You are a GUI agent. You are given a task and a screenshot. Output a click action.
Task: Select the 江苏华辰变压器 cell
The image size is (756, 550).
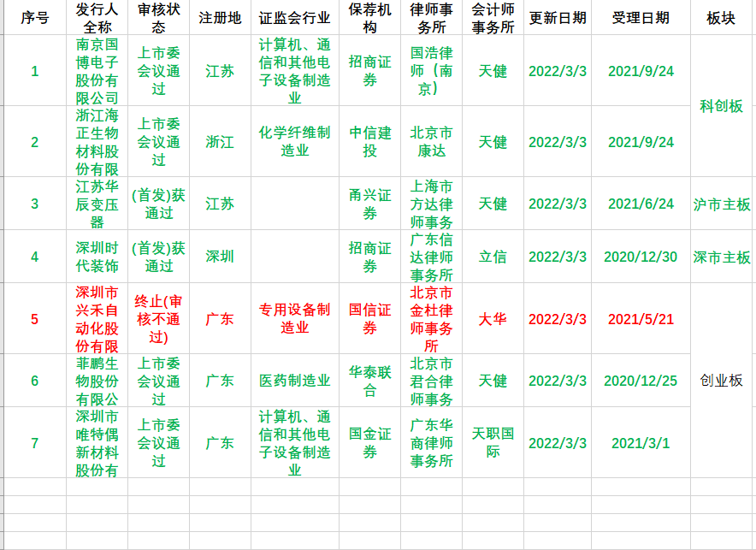[97, 204]
